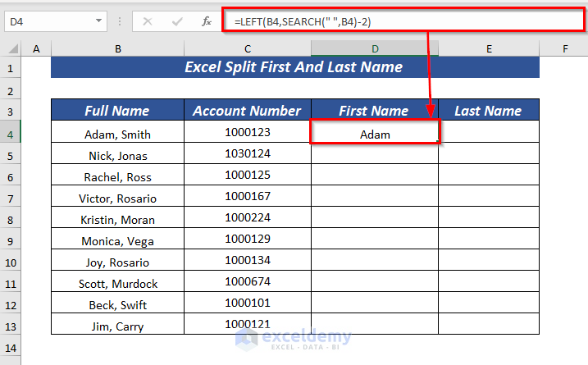Screen dimensions: 588x365
Task: Select the cell with Rachel, Ross
Action: pyautogui.click(x=117, y=176)
